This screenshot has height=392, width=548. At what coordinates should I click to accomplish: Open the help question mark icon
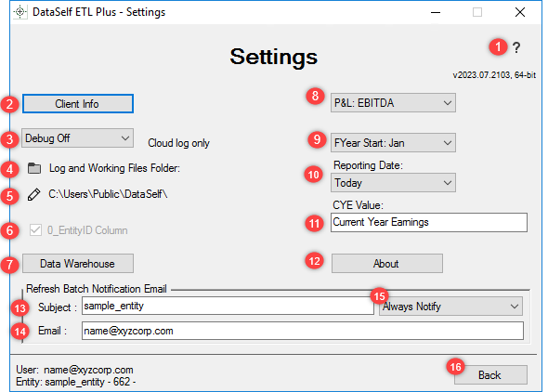click(x=516, y=47)
